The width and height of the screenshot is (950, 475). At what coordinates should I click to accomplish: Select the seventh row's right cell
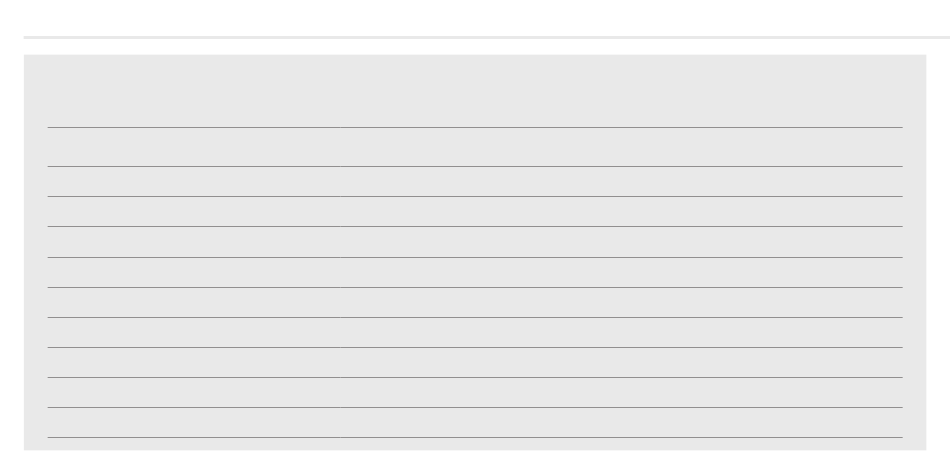(622, 333)
